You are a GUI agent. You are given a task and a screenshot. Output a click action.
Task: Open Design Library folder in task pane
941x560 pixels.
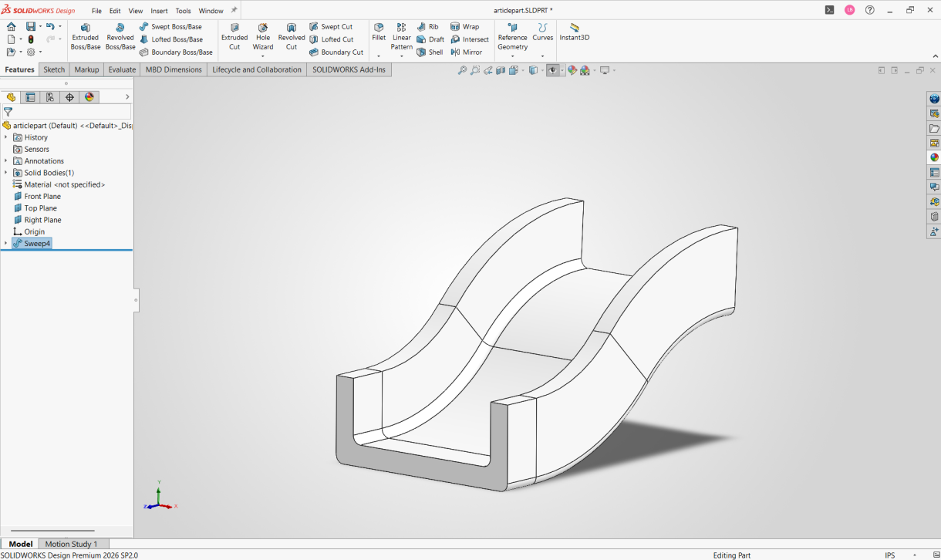(x=934, y=128)
